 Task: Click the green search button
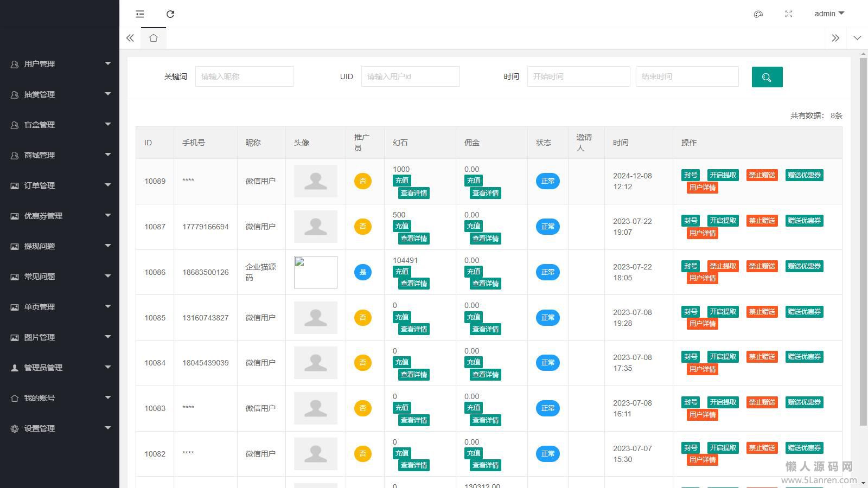click(767, 77)
